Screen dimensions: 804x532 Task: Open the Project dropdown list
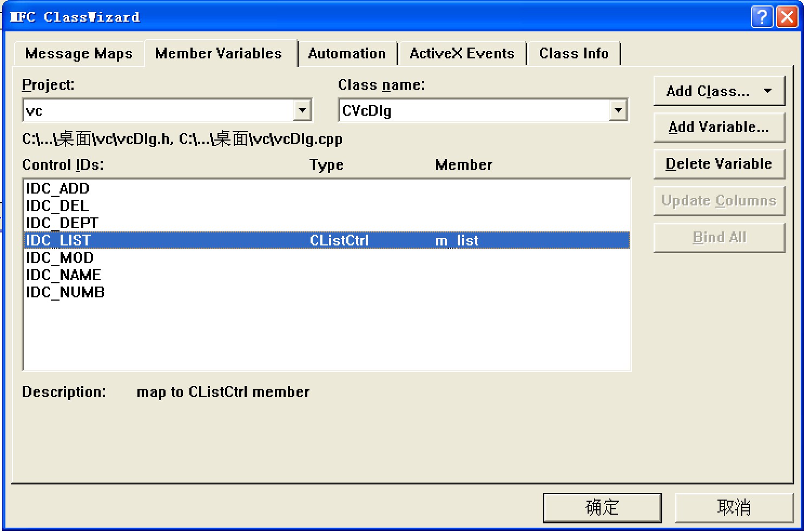pyautogui.click(x=303, y=110)
